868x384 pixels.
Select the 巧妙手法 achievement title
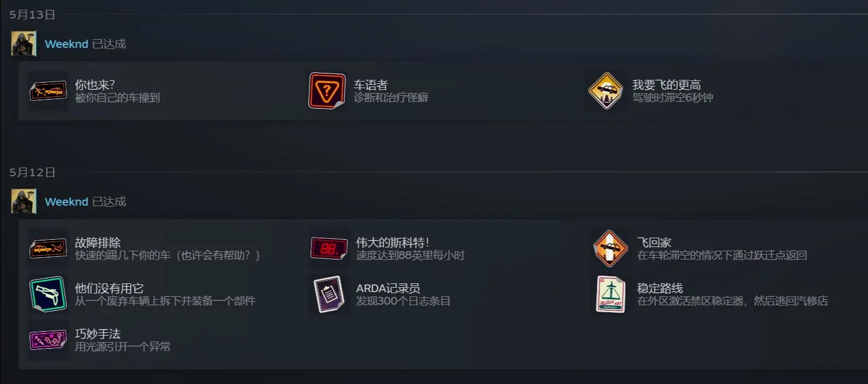click(98, 334)
